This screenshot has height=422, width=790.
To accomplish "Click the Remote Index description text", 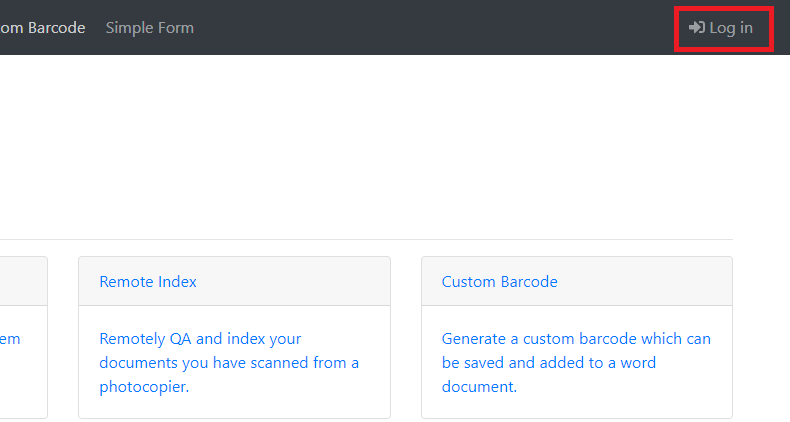I will click(x=229, y=362).
